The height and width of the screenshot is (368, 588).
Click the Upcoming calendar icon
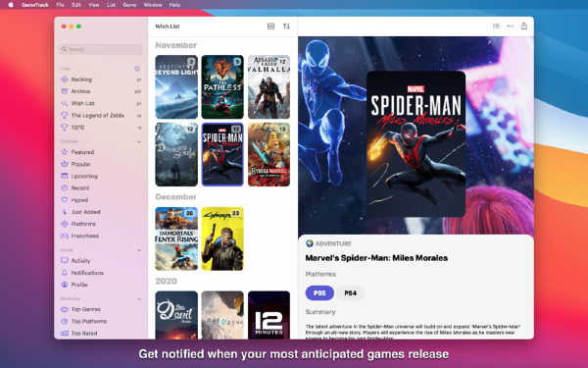click(x=65, y=176)
